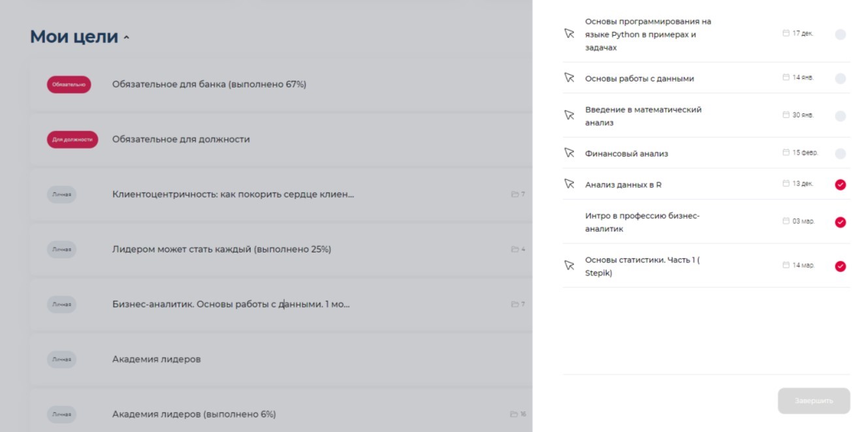868x432 pixels.
Task: Click calendar icon for 17 дек. date
Action: (x=786, y=33)
